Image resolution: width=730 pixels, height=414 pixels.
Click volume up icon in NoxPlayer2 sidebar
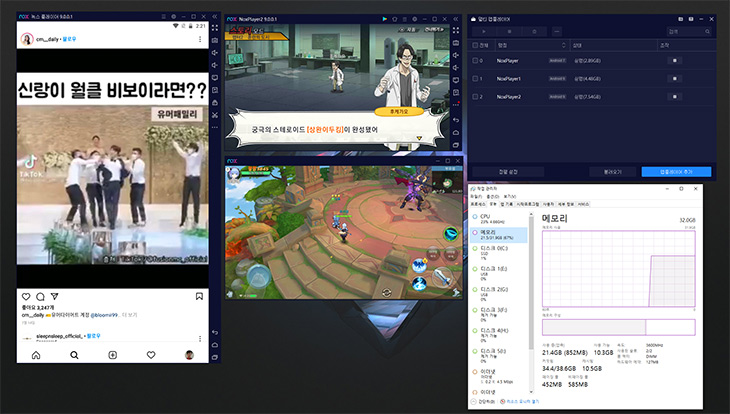[456, 55]
